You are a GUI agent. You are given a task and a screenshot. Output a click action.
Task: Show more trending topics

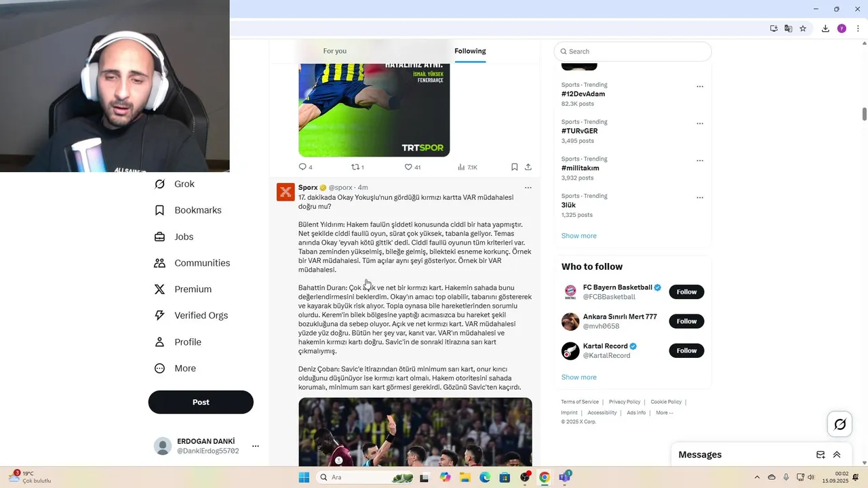[579, 236]
